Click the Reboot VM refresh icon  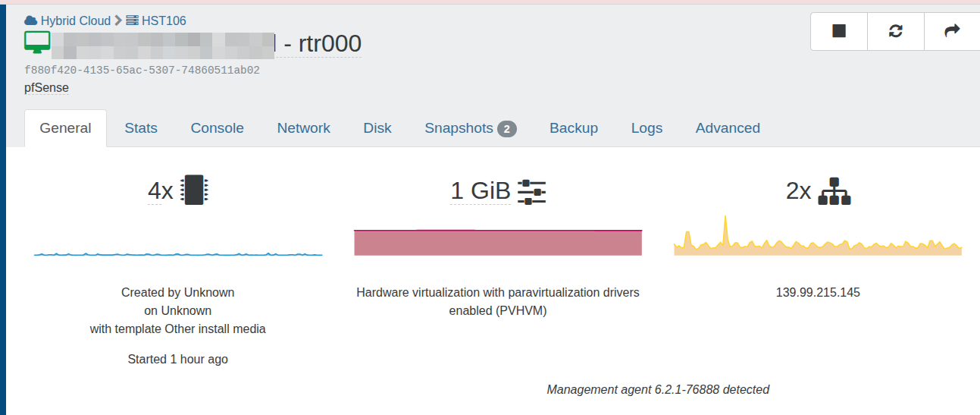[896, 31]
